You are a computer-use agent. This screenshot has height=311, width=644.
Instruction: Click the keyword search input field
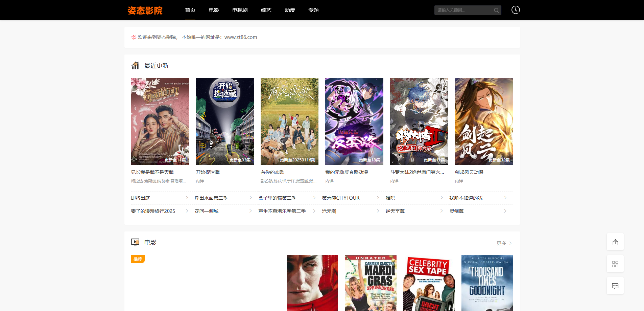point(463,10)
